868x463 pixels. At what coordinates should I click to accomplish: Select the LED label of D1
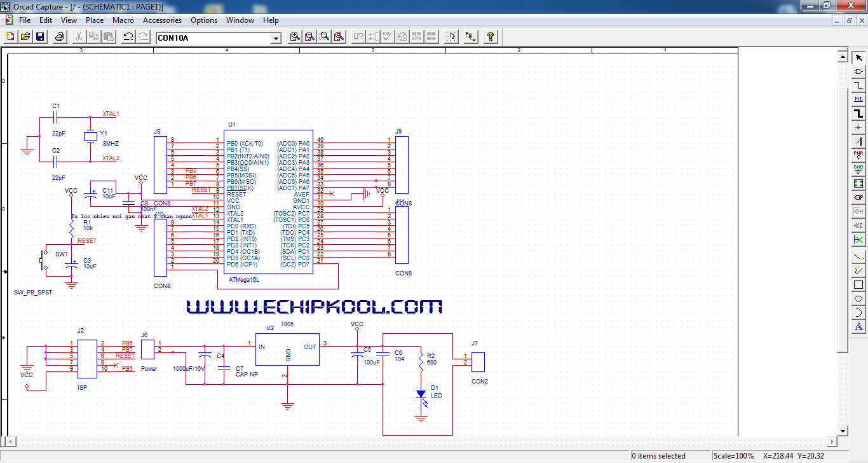pyautogui.click(x=437, y=396)
